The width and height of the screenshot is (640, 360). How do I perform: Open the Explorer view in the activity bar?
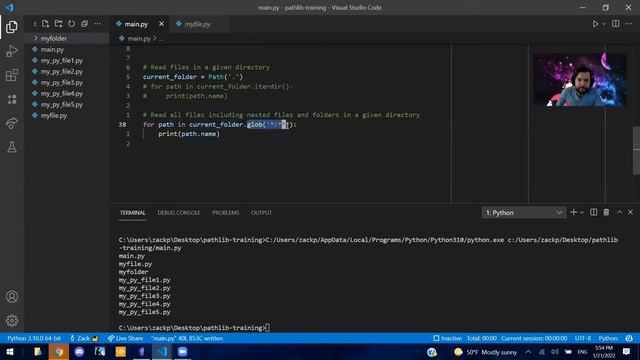click(x=12, y=27)
